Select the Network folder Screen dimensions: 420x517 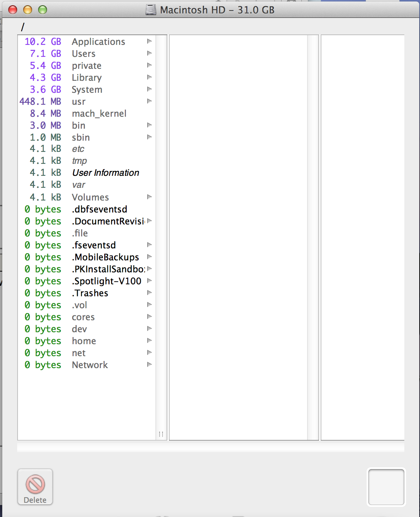click(90, 365)
